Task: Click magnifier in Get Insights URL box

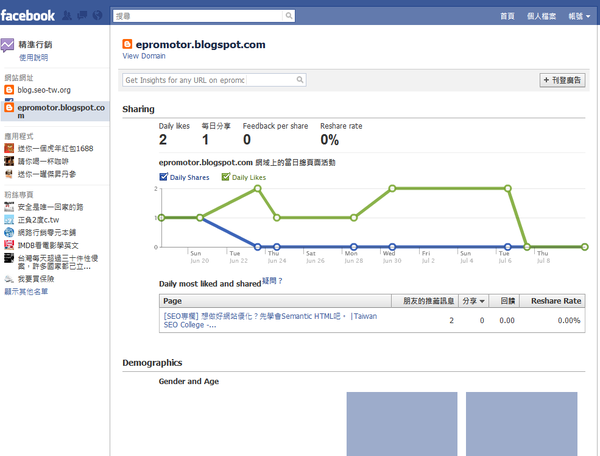Action: (x=300, y=80)
